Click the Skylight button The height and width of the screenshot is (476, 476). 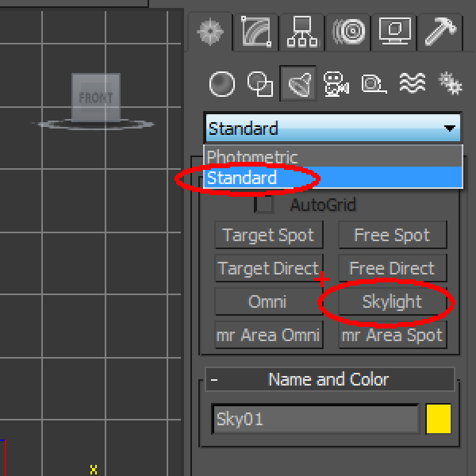[392, 302]
